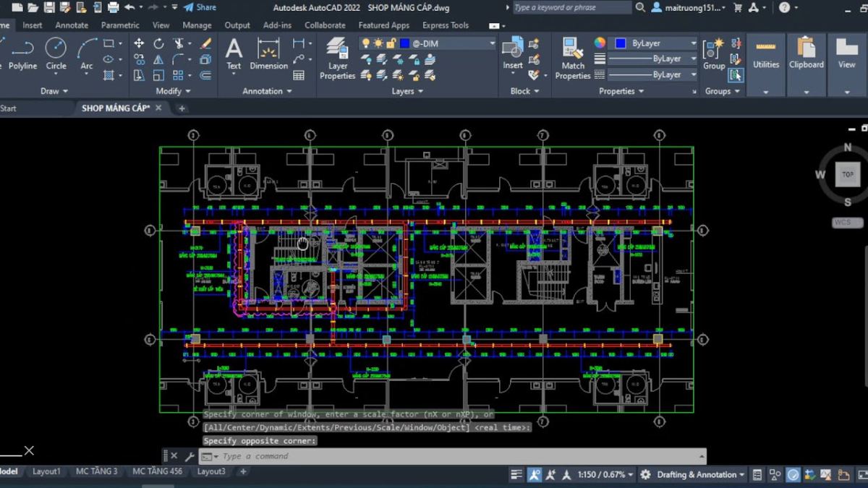Switch to MC TẦNG 3 layout tab
The image size is (868, 488).
(x=96, y=471)
